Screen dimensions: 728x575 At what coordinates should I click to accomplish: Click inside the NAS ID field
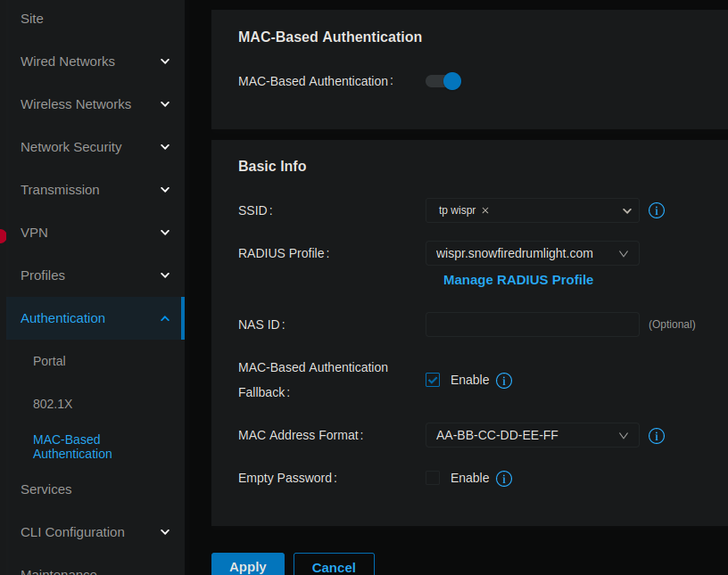[532, 324]
